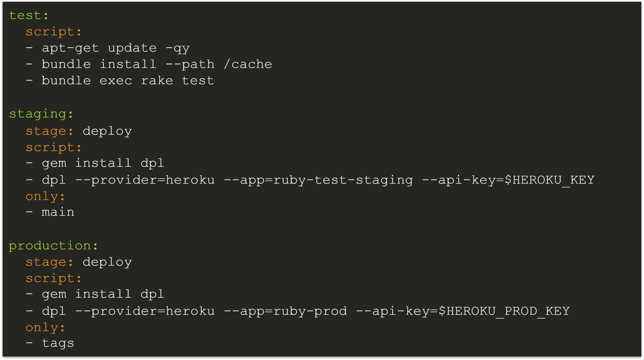
Task: Click the script: key under production
Action: [x=53, y=279]
